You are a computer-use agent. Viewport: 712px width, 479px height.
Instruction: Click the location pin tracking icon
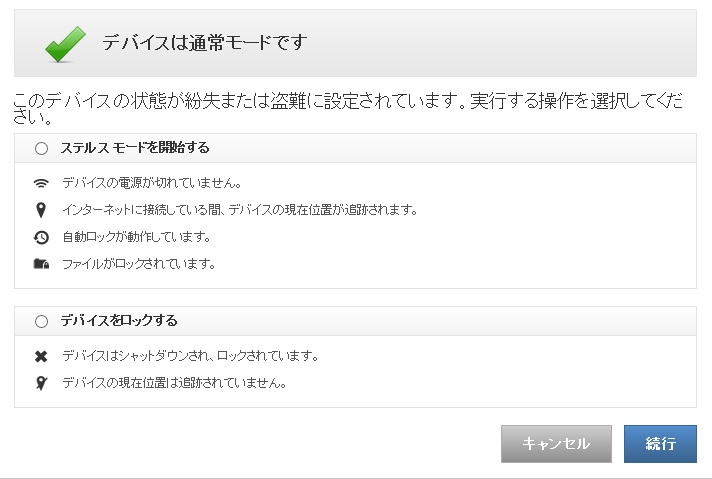pyautogui.click(x=41, y=210)
